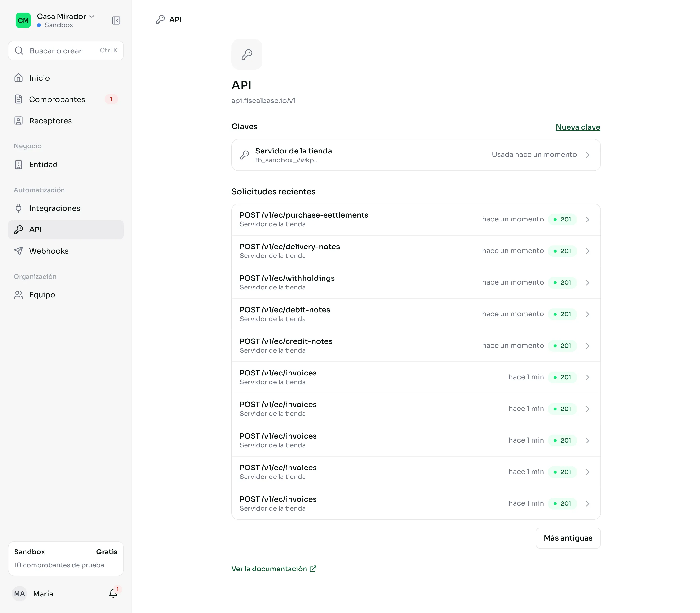700x613 pixels.
Task: Click key icon of Servidor de la tienda
Action: tap(245, 155)
